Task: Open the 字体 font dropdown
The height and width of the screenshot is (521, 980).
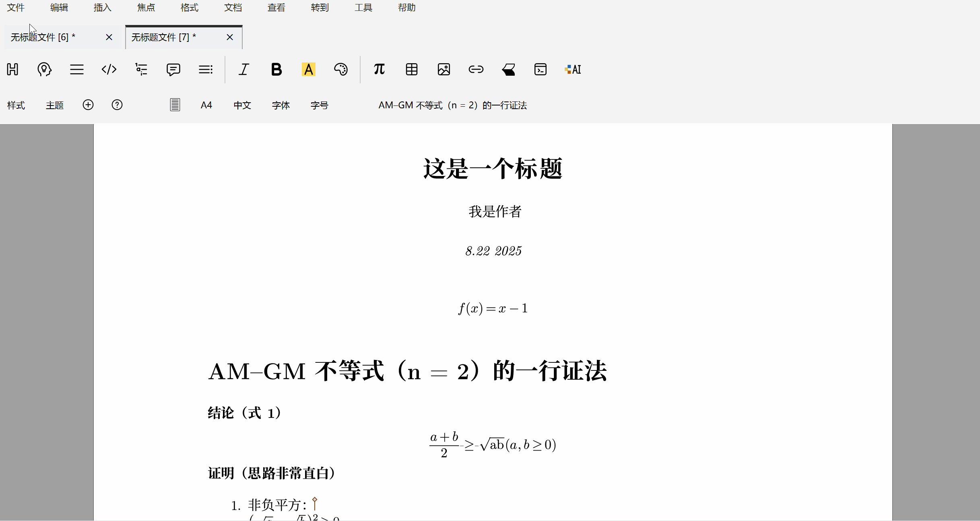Action: click(281, 105)
